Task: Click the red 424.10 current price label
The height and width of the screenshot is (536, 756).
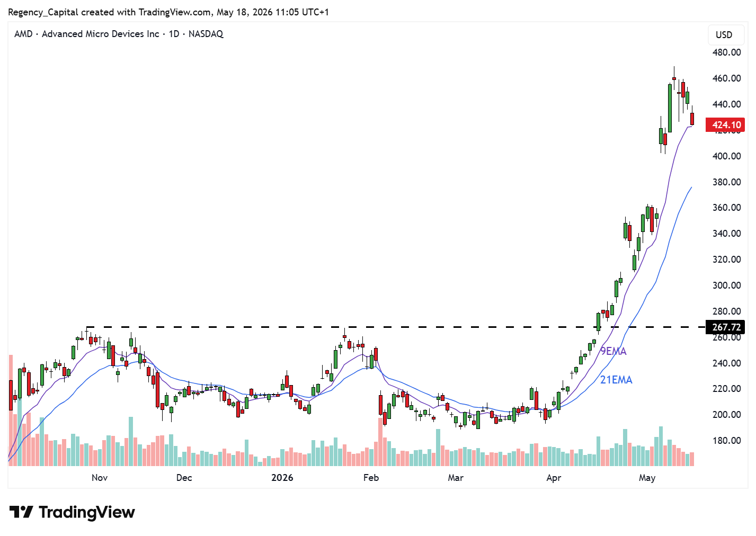Action: click(x=725, y=125)
